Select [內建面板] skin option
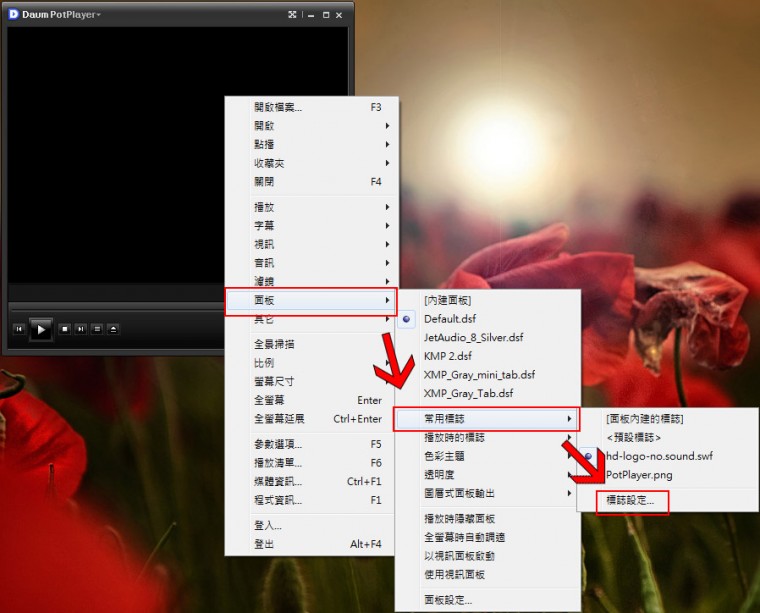Viewport: 760px width, 613px height. coord(488,300)
